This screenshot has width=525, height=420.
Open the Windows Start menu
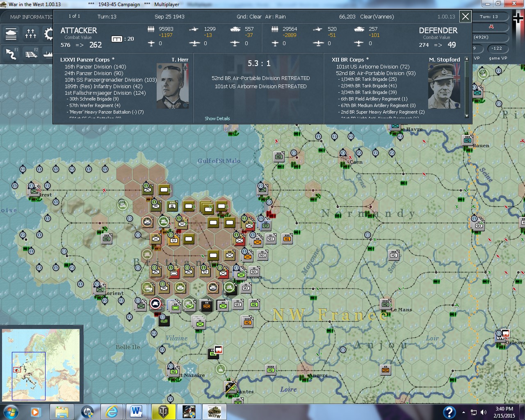(x=11, y=411)
